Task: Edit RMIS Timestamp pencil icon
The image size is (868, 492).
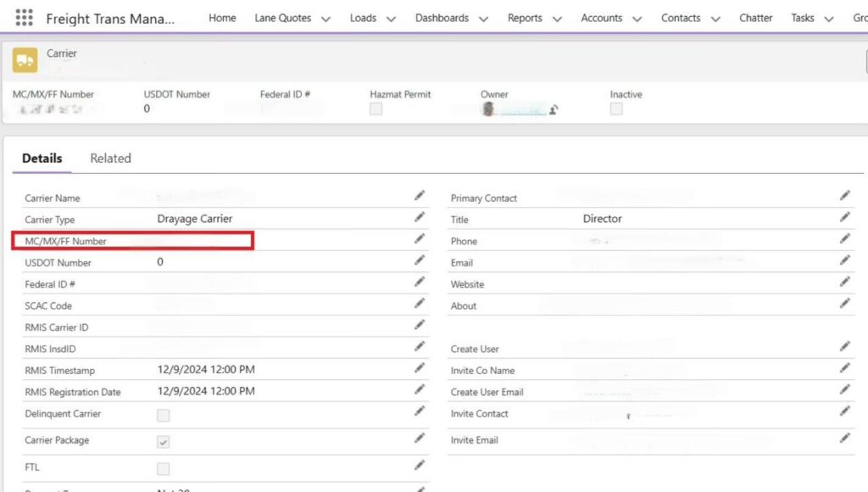Action: (x=420, y=368)
